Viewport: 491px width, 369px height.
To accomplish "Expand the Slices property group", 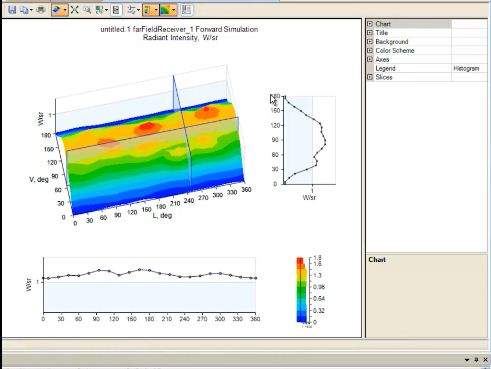I will pyautogui.click(x=370, y=77).
